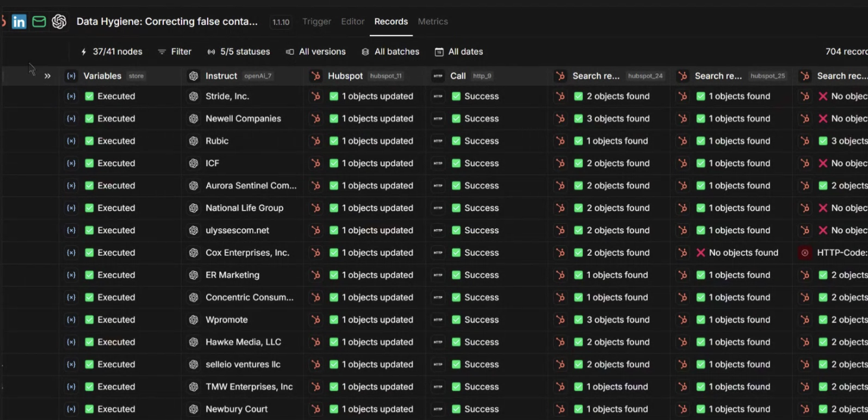
Task: Click the ER Marketing cell
Action: 242,275
